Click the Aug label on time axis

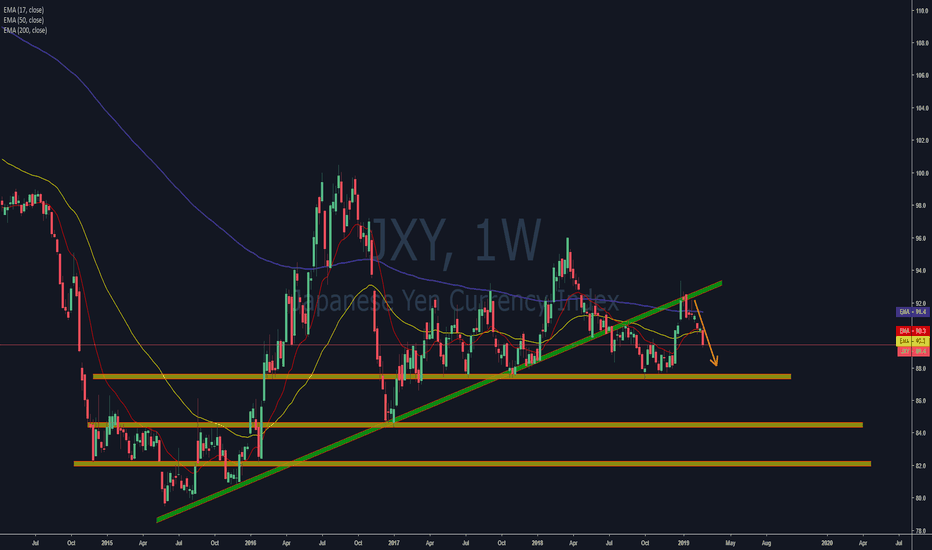click(767, 543)
